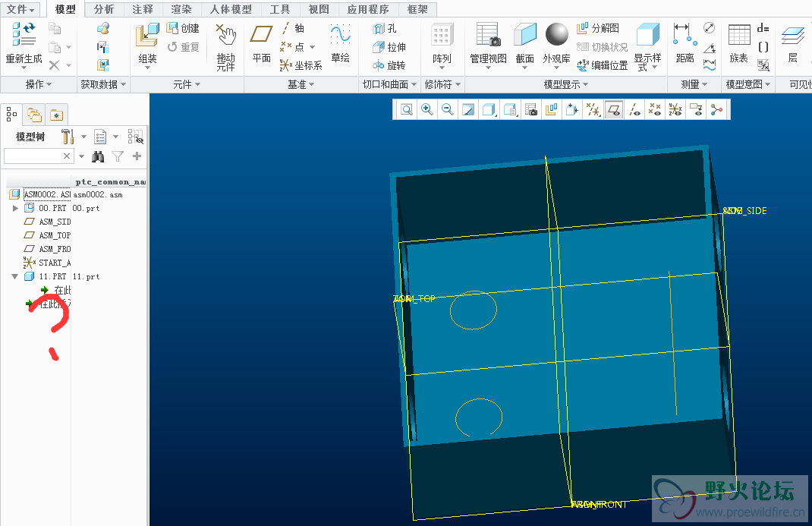
Task: Select ASM0002.ASM root in model tree
Action: coord(41,194)
